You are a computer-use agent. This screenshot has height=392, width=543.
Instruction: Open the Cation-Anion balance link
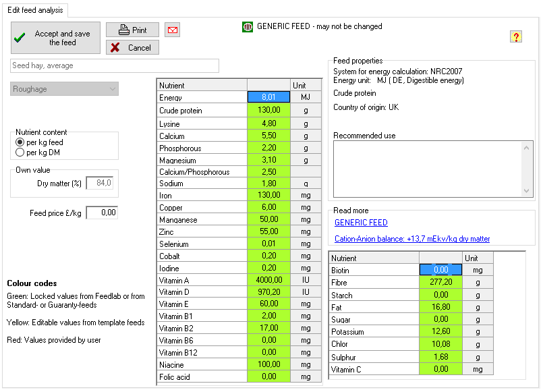pos(412,239)
